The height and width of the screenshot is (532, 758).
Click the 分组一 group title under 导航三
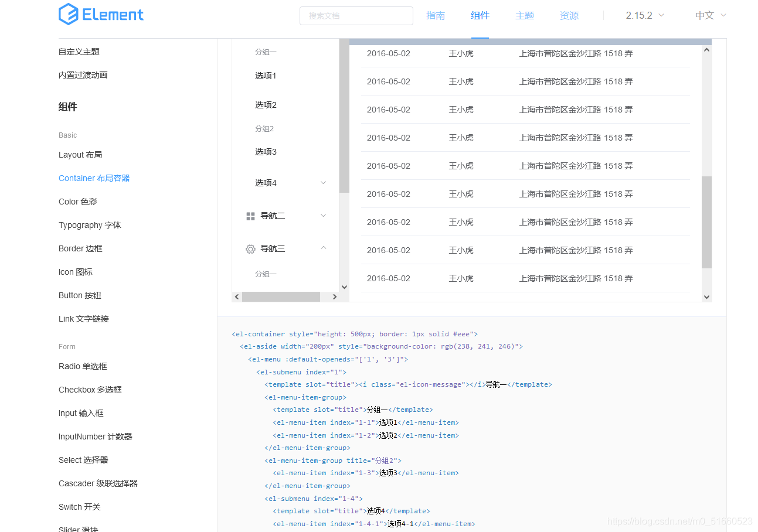[x=266, y=274]
